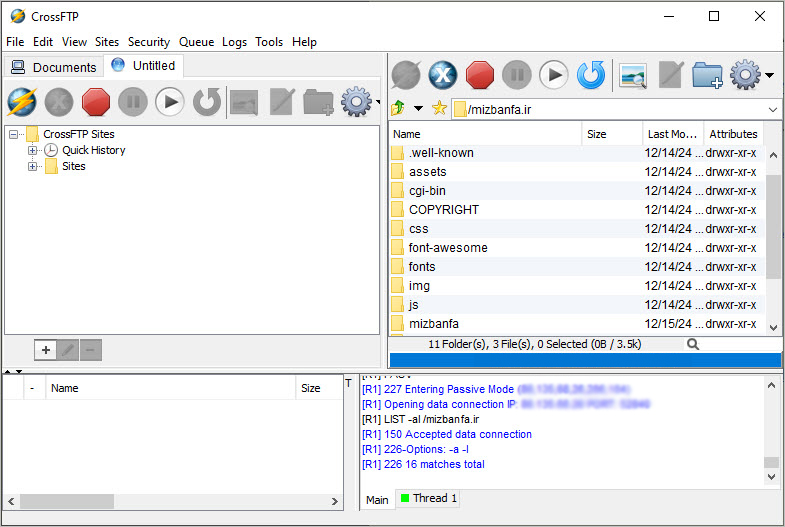Click the Play icon in right pane toolbar
This screenshot has height=527, width=785.
point(554,75)
